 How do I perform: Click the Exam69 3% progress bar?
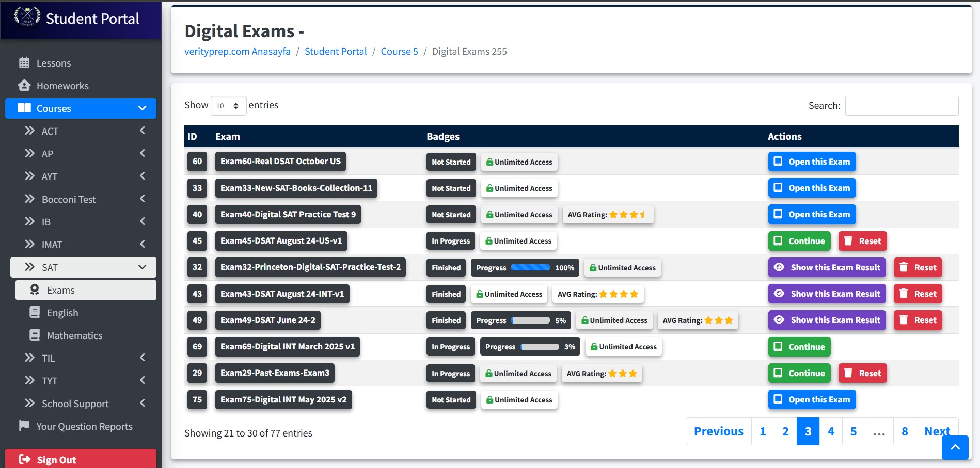[540, 347]
